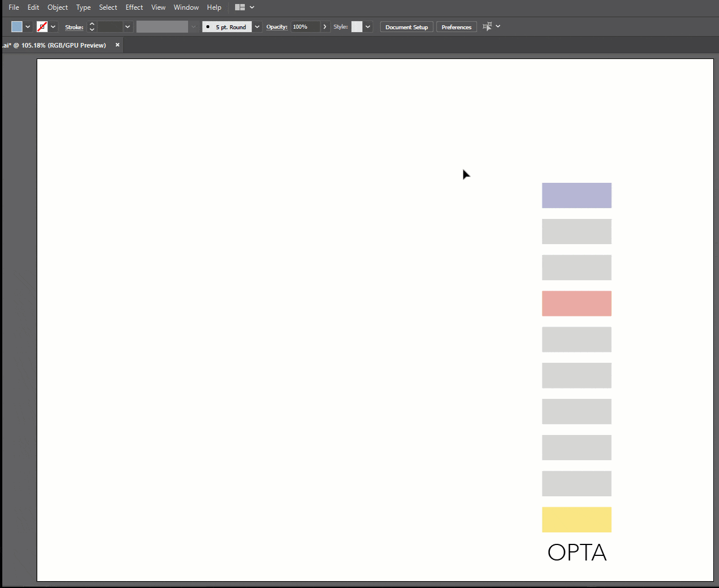Image resolution: width=719 pixels, height=588 pixels.
Task: Close the document tab with the X
Action: pyautogui.click(x=118, y=45)
